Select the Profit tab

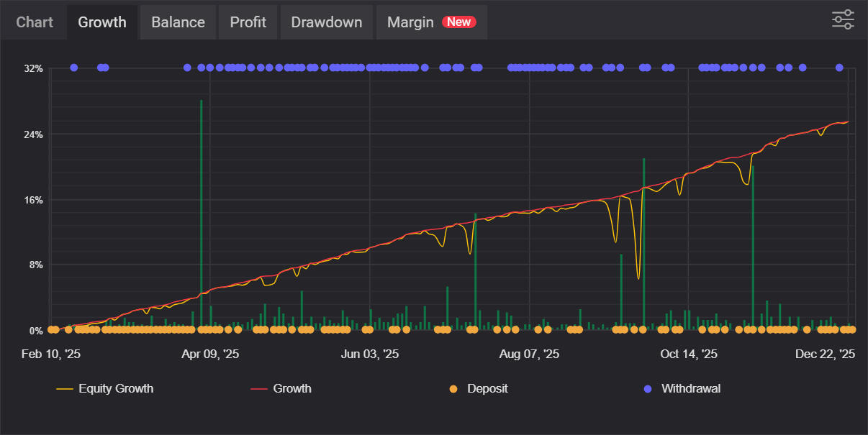248,22
